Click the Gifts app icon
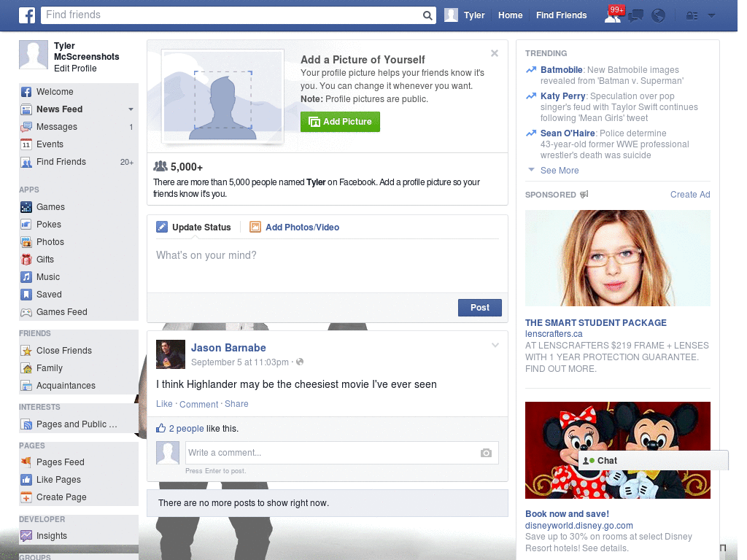The height and width of the screenshot is (560, 747). [x=26, y=260]
